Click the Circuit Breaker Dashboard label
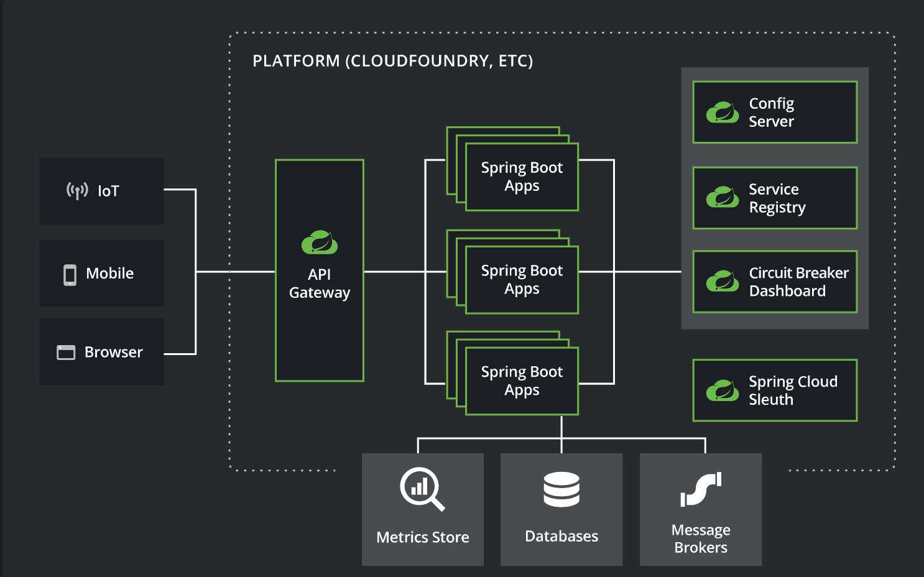This screenshot has width=924, height=577. (798, 282)
